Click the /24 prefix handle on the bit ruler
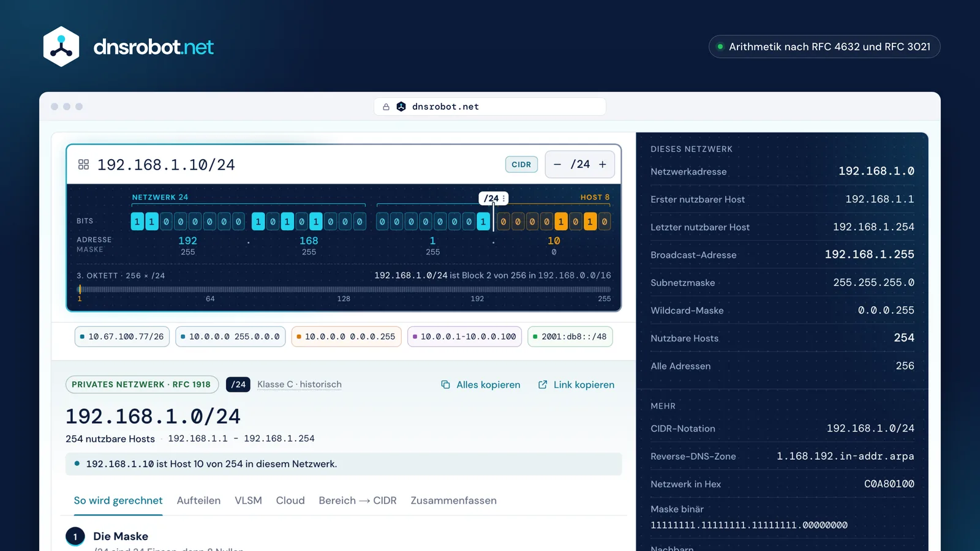This screenshot has height=551, width=980. (494, 198)
